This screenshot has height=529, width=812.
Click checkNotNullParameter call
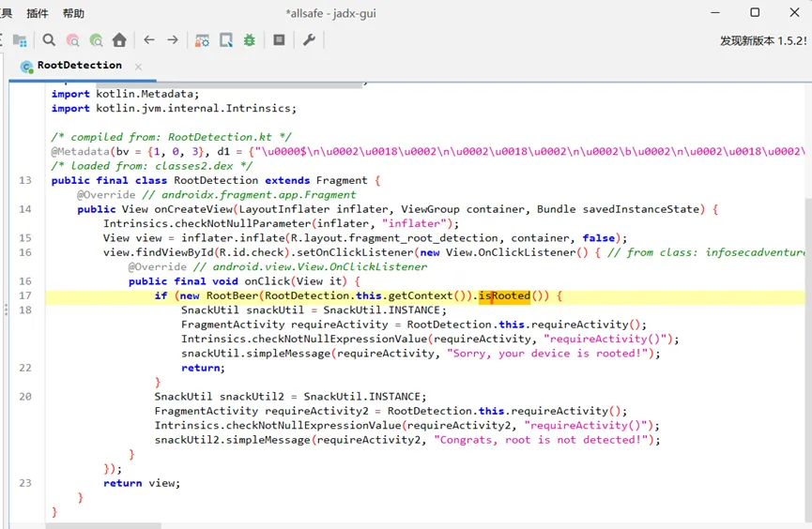tap(243, 223)
